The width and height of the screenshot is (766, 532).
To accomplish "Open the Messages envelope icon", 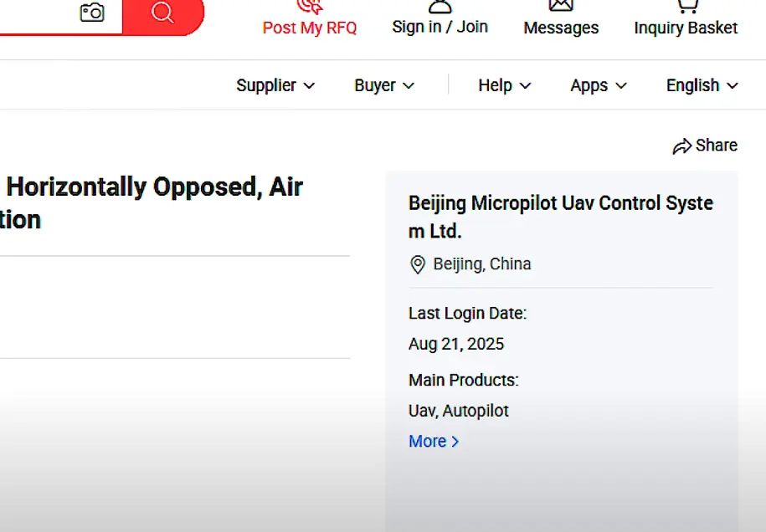I will click(561, 5).
